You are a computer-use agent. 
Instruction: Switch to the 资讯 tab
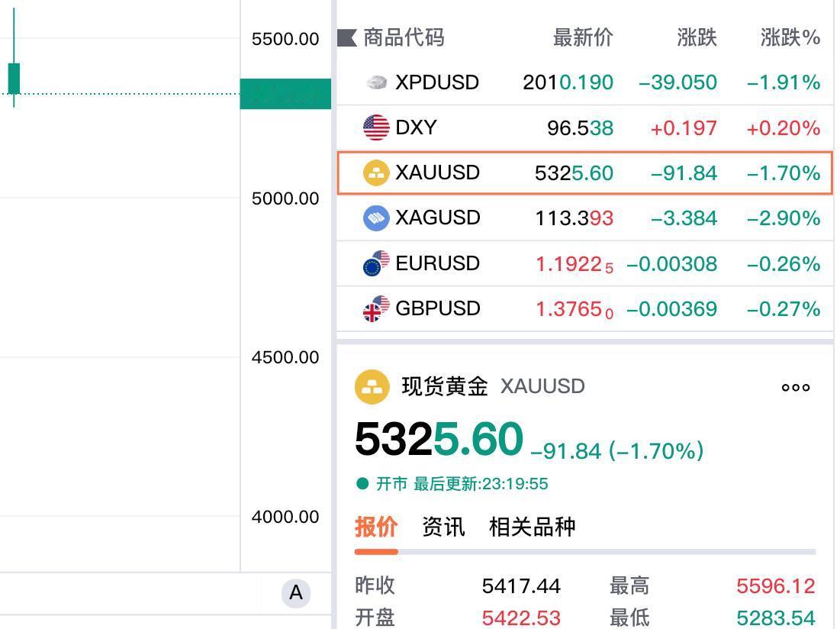(443, 527)
